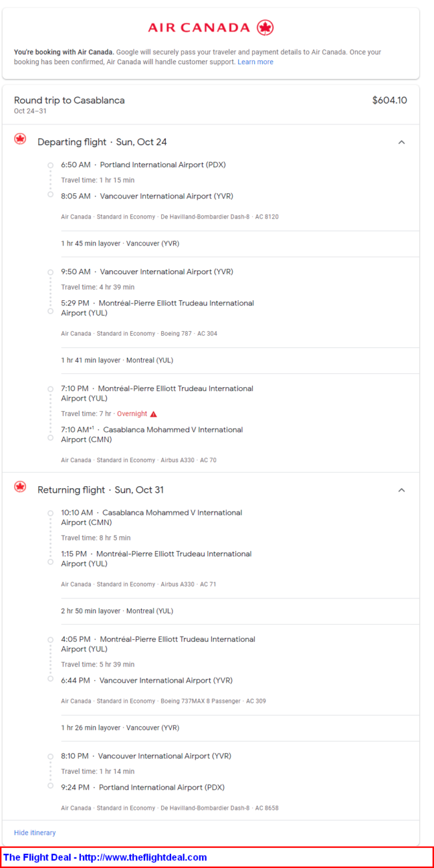Click the 9:24 PM Portland arrival line
Screen dimensions: 434x868
pos(143,788)
